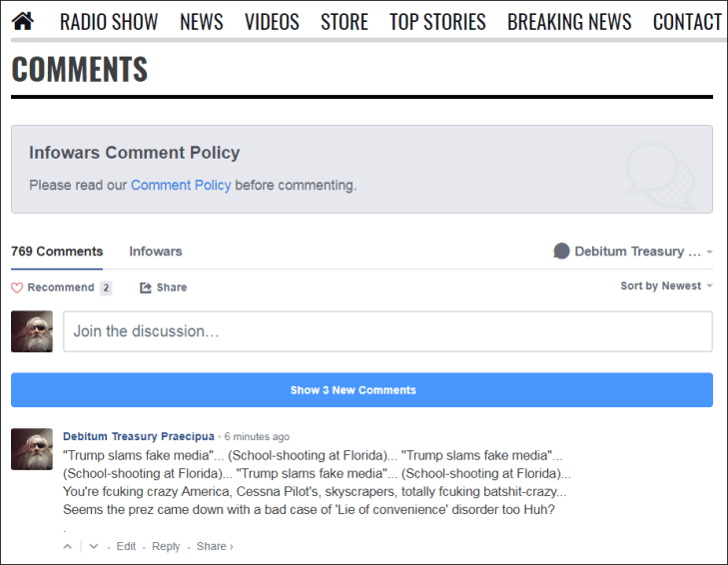Open the Debitum Treasury account dropdown
Viewport: 728px width, 565px height.
(633, 252)
